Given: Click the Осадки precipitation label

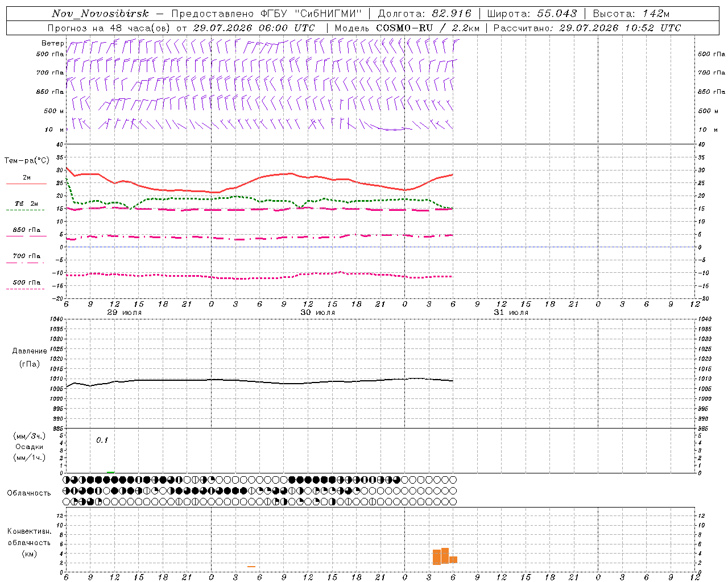Looking at the screenshot, I should [30, 447].
